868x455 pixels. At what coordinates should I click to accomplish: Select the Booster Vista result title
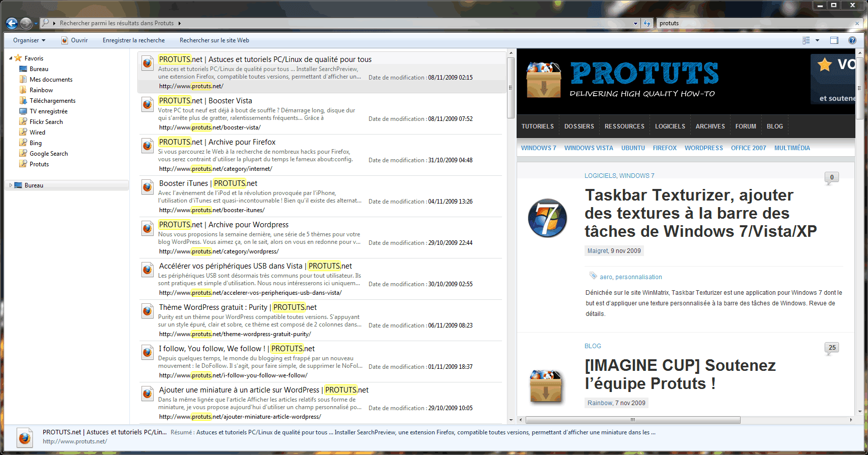click(205, 101)
